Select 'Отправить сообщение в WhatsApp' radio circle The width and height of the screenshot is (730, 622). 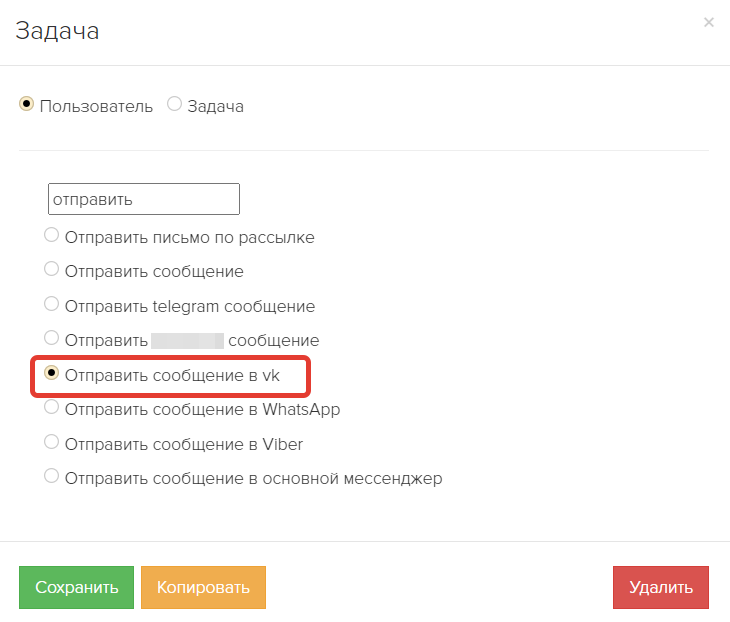51,407
